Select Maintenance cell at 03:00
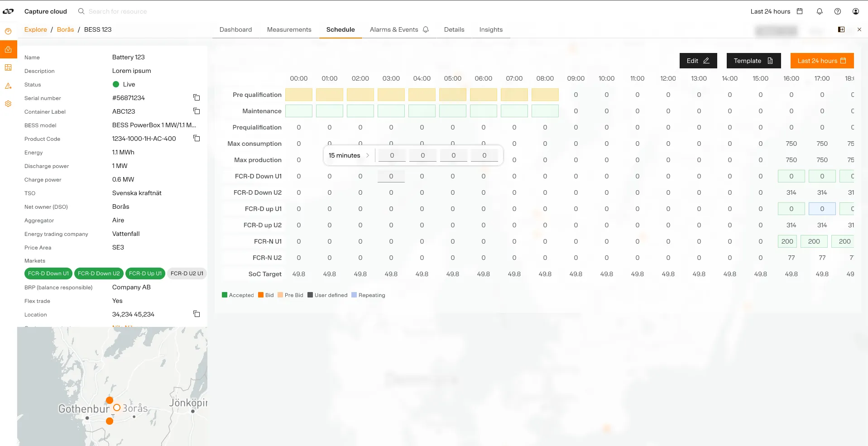Image resolution: width=868 pixels, height=446 pixels. tap(391, 111)
